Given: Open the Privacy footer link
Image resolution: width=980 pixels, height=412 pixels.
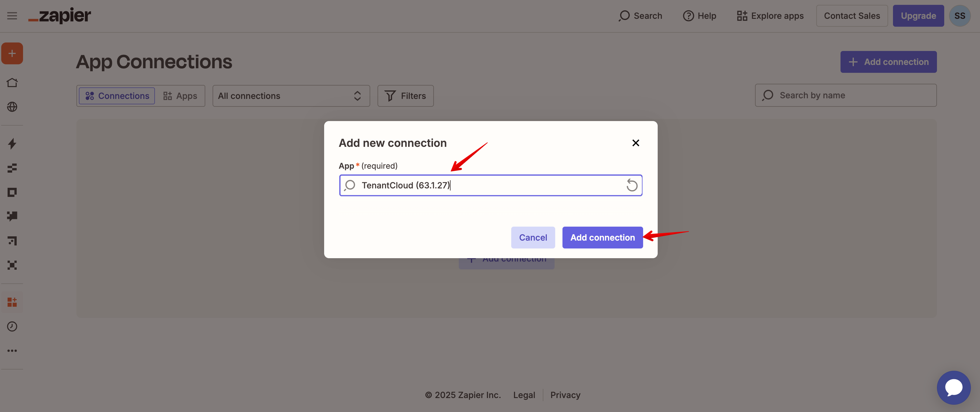Looking at the screenshot, I should 565,395.
